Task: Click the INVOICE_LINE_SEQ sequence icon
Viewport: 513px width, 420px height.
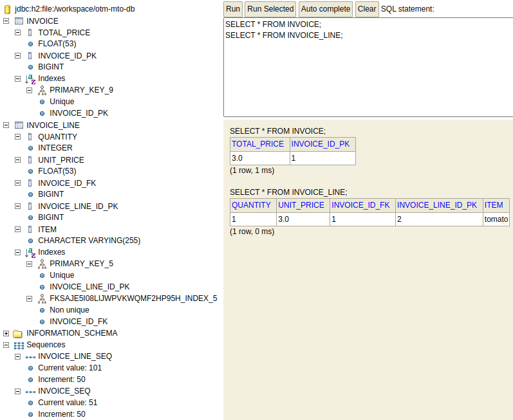Action: [30, 357]
